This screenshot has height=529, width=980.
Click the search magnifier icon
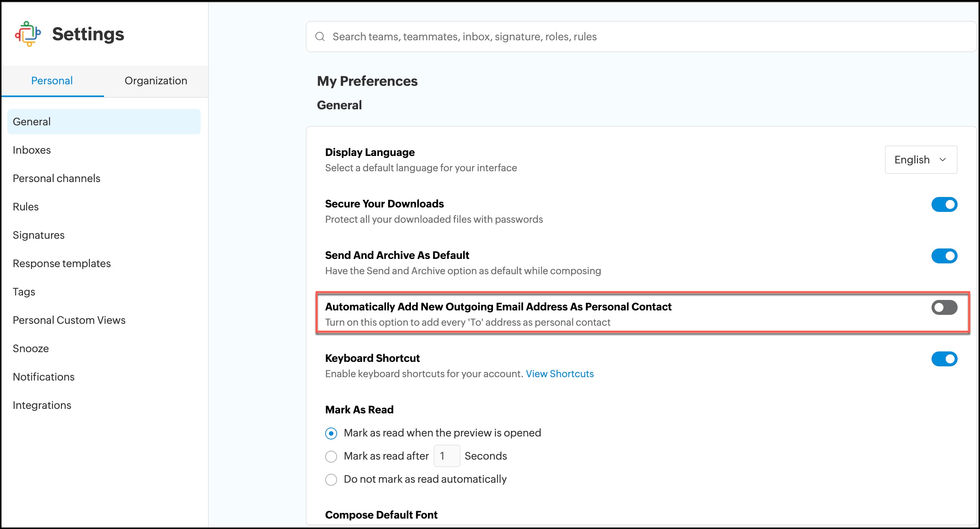[320, 37]
